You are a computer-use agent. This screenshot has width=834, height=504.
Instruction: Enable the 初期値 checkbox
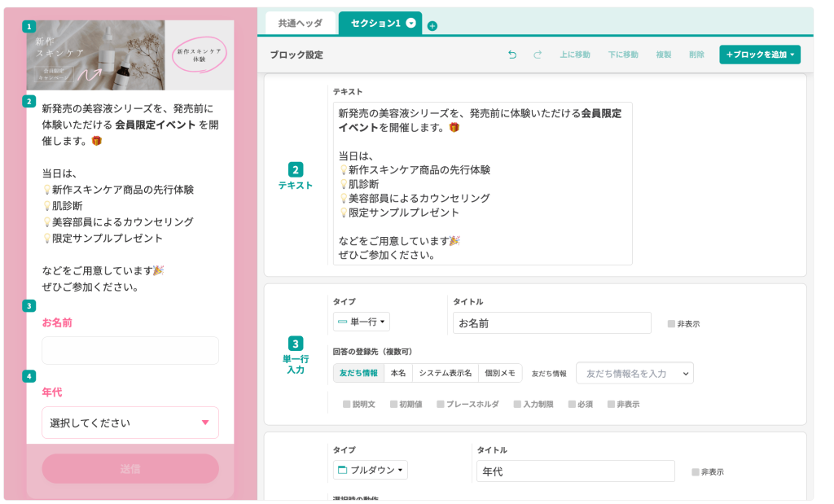click(x=393, y=404)
